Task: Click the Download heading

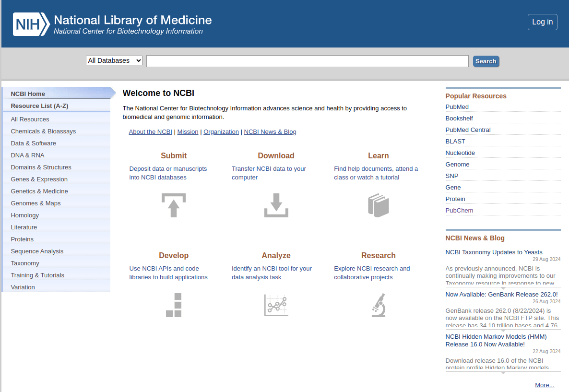Action: (276, 155)
